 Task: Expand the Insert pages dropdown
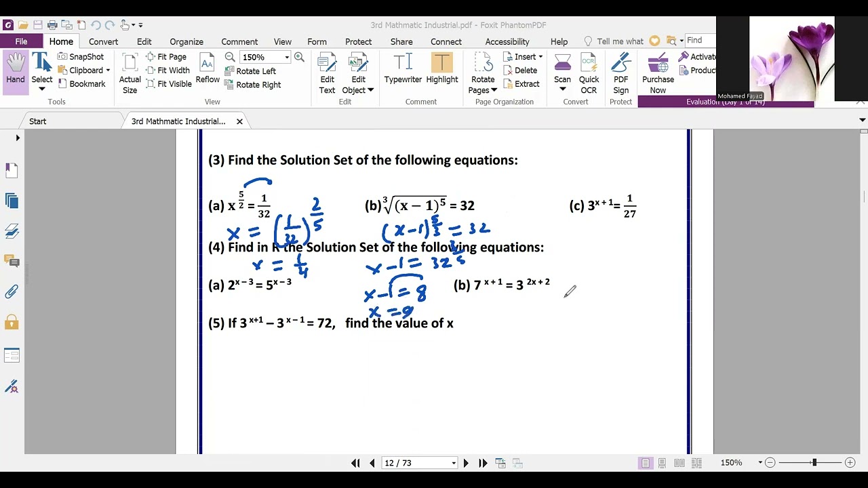pyautogui.click(x=540, y=57)
